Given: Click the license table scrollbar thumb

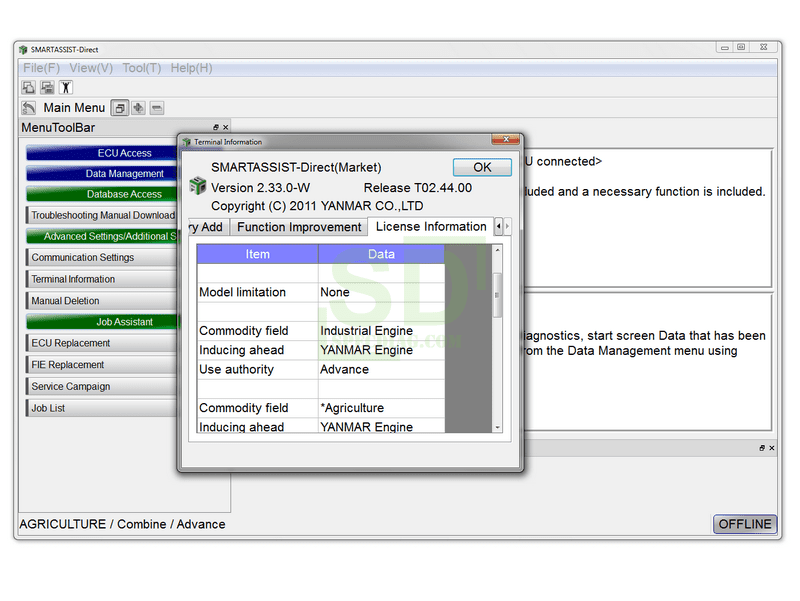Looking at the screenshot, I should click(x=497, y=295).
